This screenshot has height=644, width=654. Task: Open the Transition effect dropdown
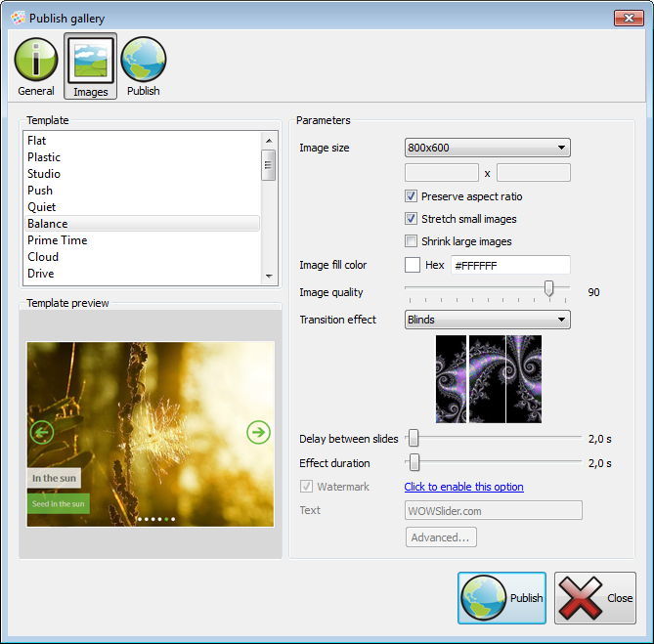click(x=487, y=320)
